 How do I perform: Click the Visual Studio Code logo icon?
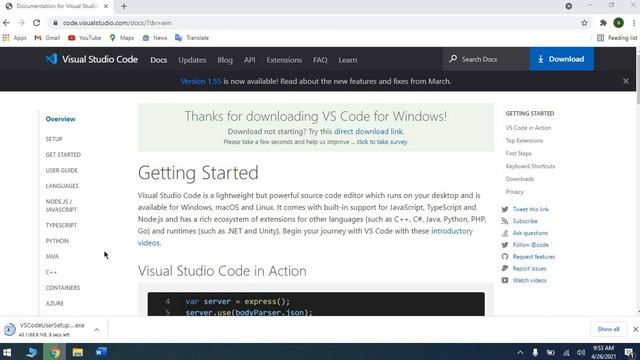coord(51,59)
